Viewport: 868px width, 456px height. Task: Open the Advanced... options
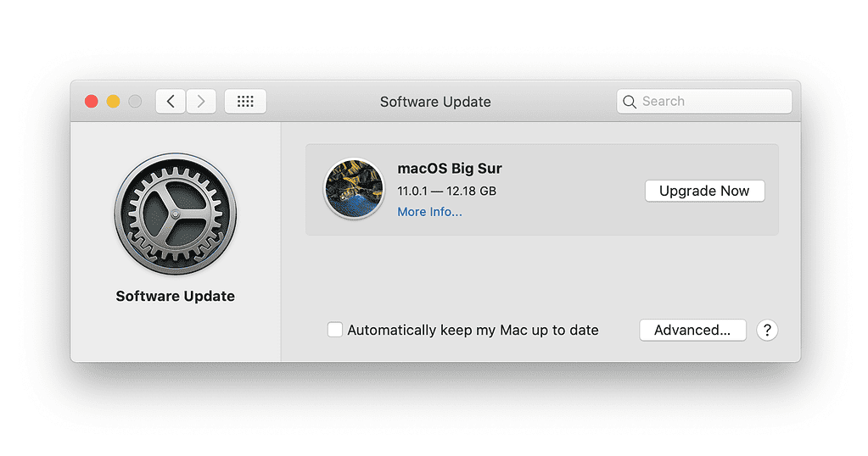(692, 331)
